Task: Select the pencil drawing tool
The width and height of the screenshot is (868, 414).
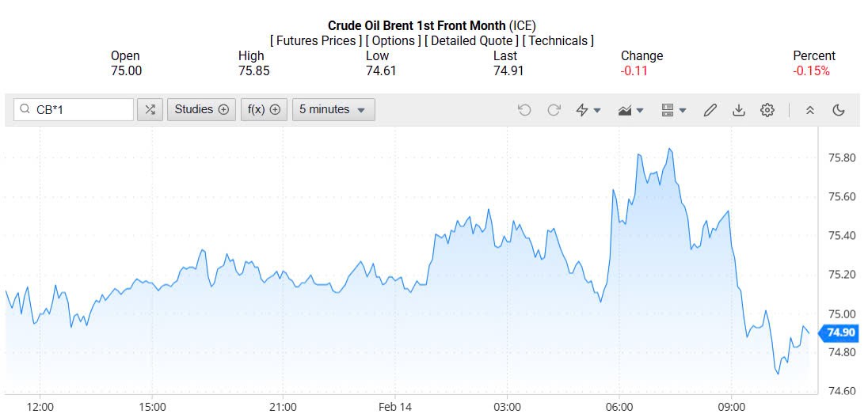Action: click(710, 110)
